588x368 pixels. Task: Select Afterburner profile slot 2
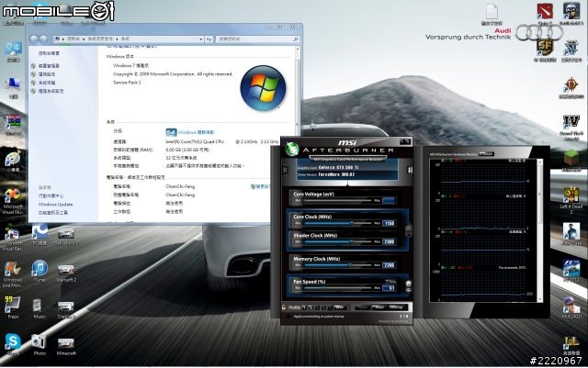coord(311,307)
